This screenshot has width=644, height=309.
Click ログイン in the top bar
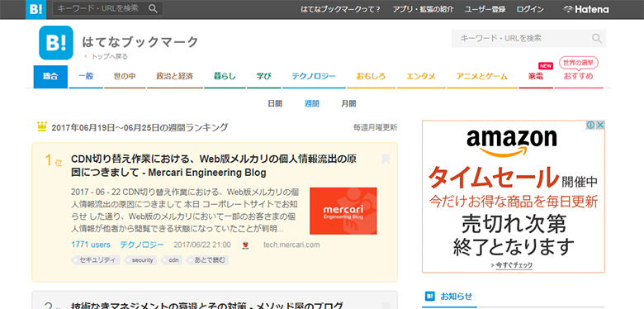[530, 9]
